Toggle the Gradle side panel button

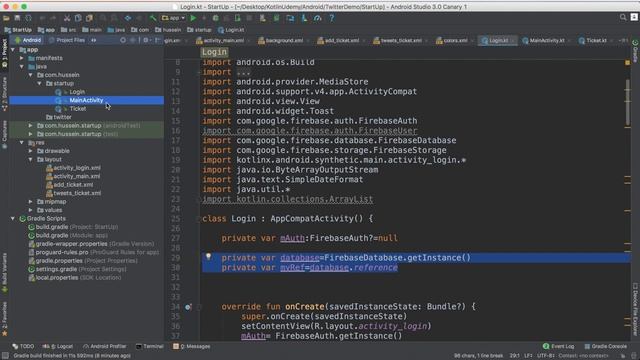pos(635,51)
